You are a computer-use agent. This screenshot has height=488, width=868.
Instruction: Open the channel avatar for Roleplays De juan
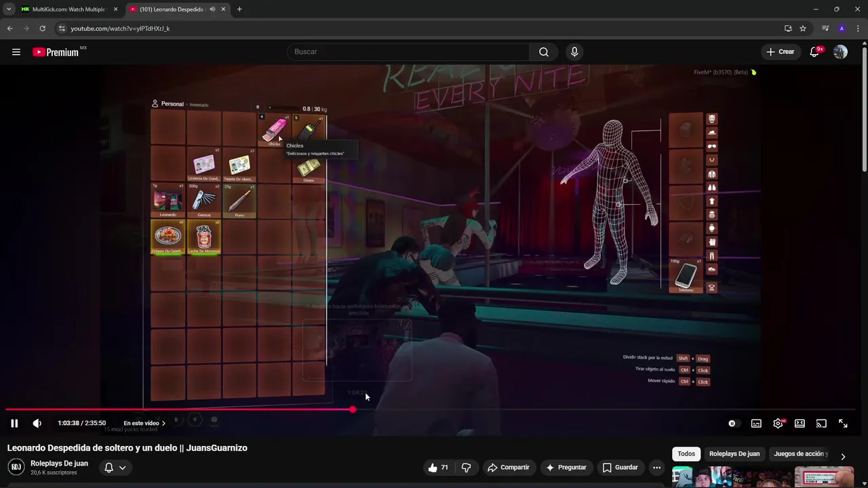16,467
